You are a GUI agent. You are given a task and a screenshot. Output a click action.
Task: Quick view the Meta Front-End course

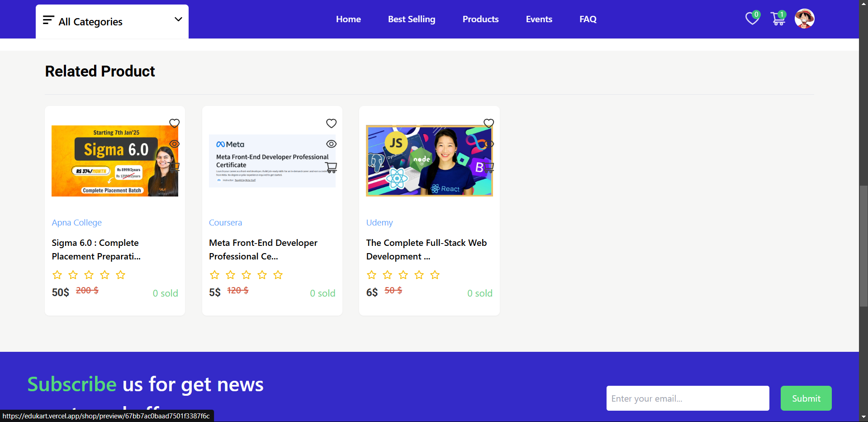pos(332,144)
